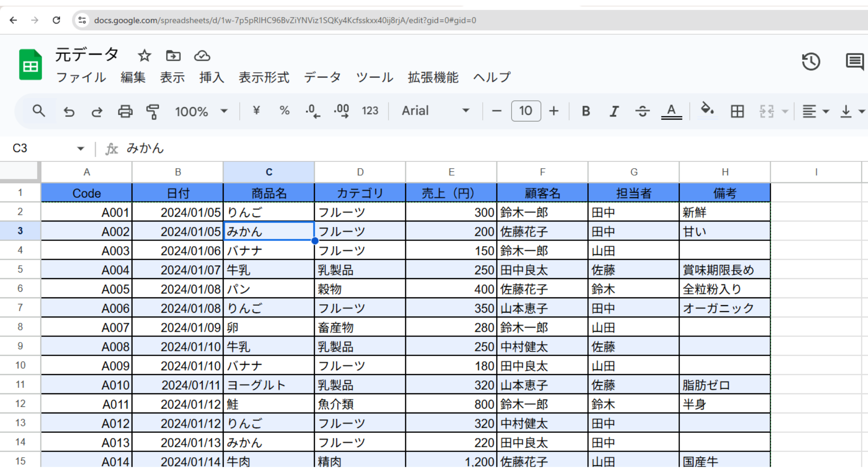Open the Arial font dropdown
The width and height of the screenshot is (868, 473).
pos(435,111)
